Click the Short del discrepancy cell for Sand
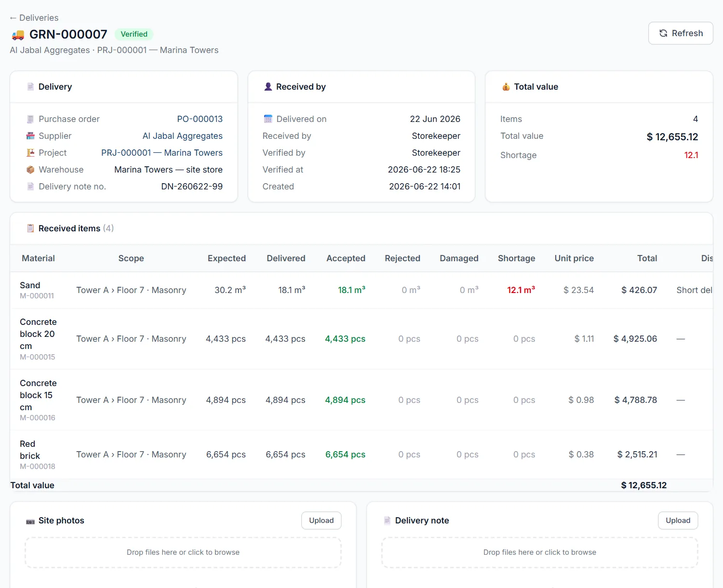 tap(695, 290)
